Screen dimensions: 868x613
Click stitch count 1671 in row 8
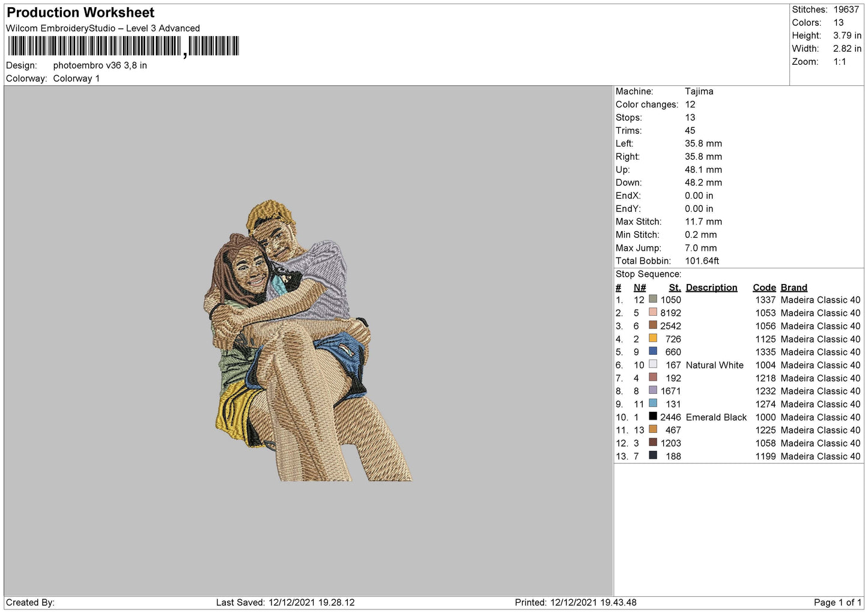[x=671, y=391]
